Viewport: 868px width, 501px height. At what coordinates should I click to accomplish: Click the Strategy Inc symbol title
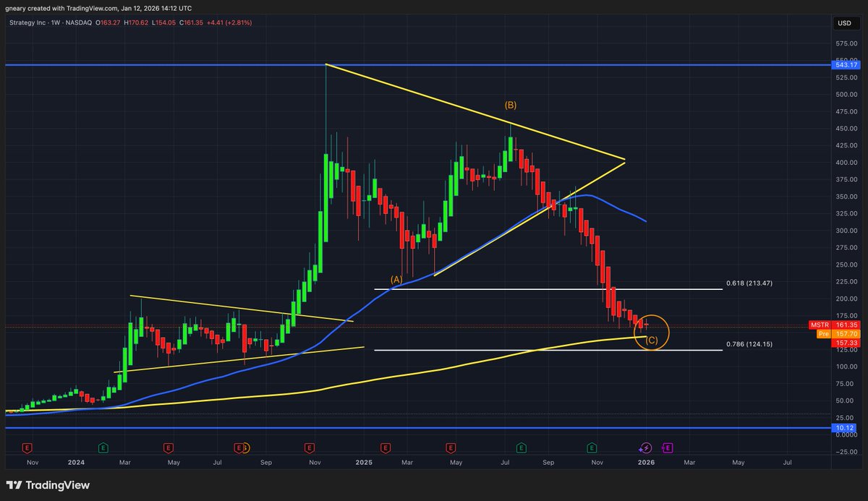[x=28, y=23]
